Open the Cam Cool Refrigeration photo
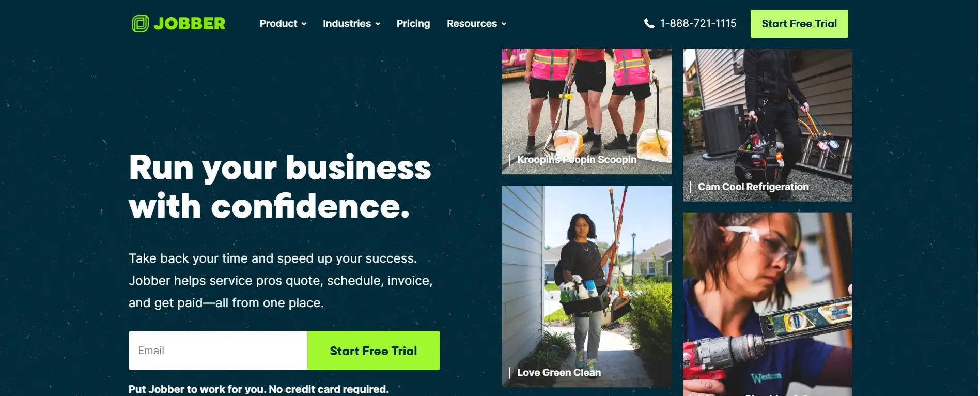The width and height of the screenshot is (980, 396). point(768,125)
